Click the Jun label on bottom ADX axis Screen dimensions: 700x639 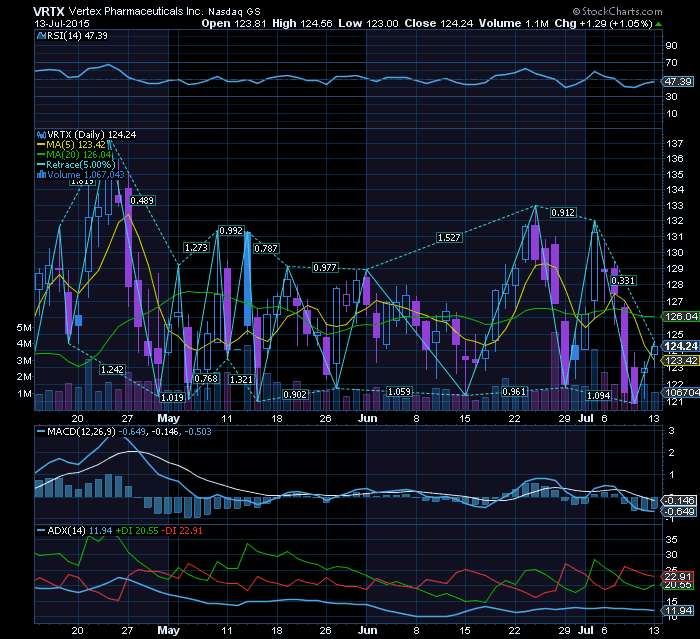pos(368,630)
